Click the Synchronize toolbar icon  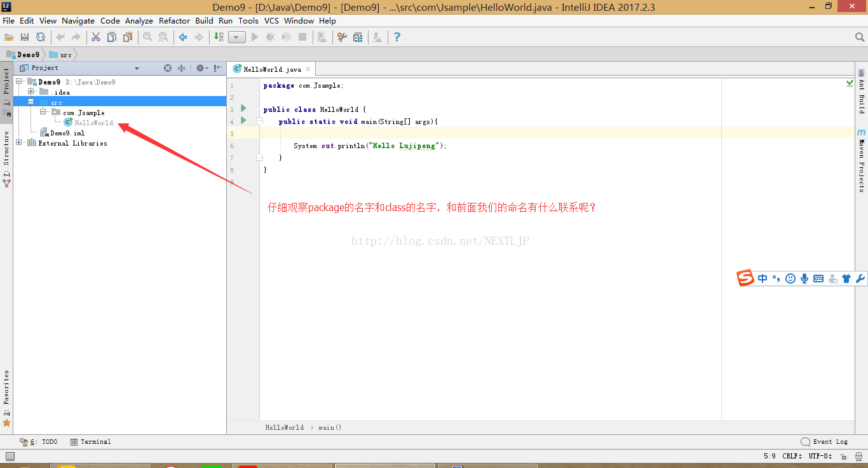click(41, 37)
